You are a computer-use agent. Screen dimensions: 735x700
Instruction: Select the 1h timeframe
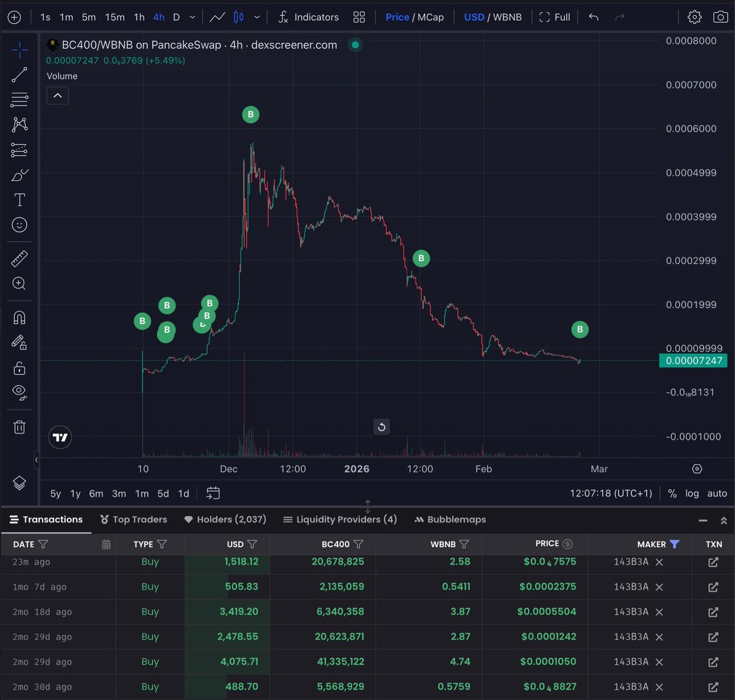(x=139, y=17)
